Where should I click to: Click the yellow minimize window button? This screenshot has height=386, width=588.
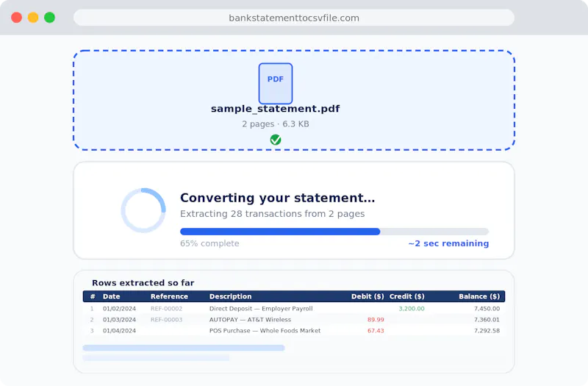[33, 18]
